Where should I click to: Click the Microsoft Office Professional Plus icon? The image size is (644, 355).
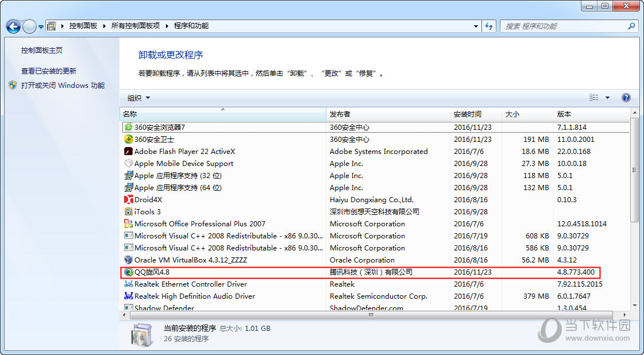(129, 224)
